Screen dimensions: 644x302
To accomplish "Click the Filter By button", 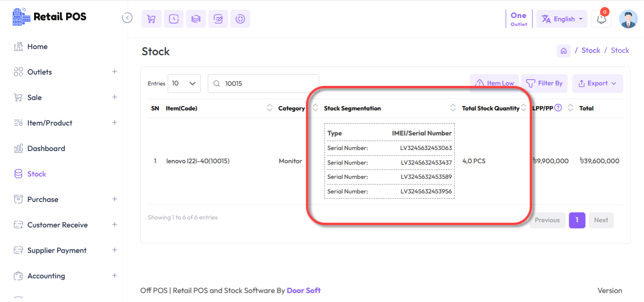I will pyautogui.click(x=544, y=84).
